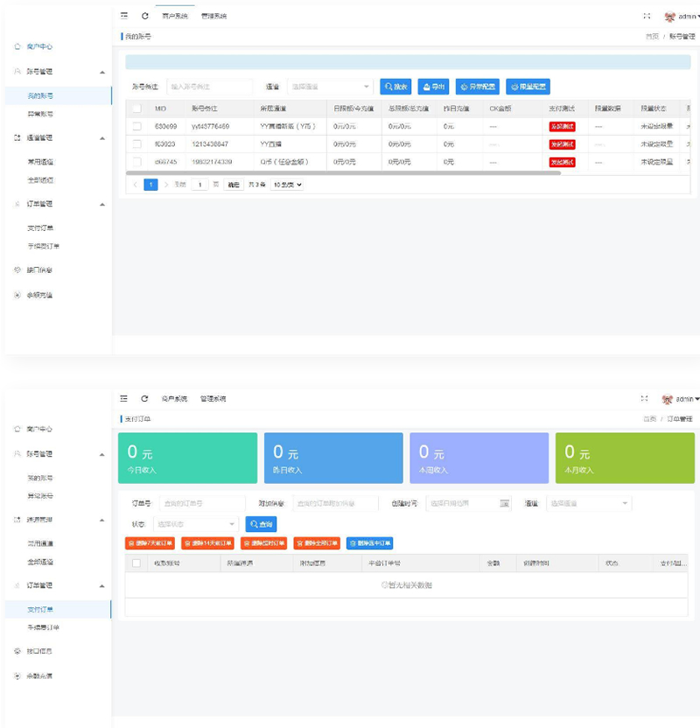Viewport: 700px width, 728px height.
Task: Switch to the 管理系统 tab in the upper panel
Action: [x=213, y=16]
